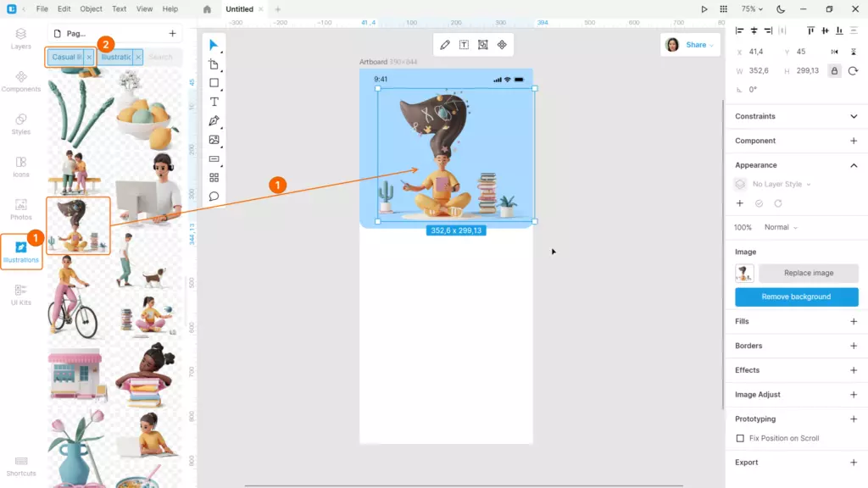Select the Move arrow tool
The image size is (868, 488).
(x=214, y=45)
